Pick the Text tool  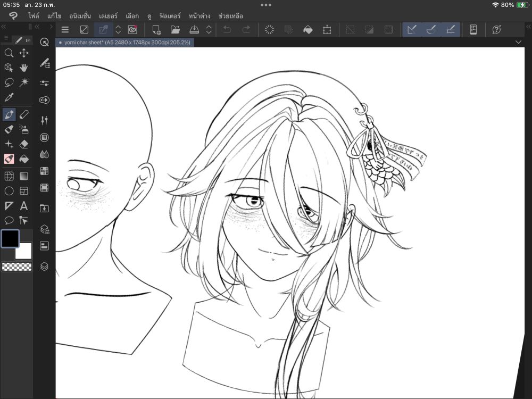[x=24, y=206]
